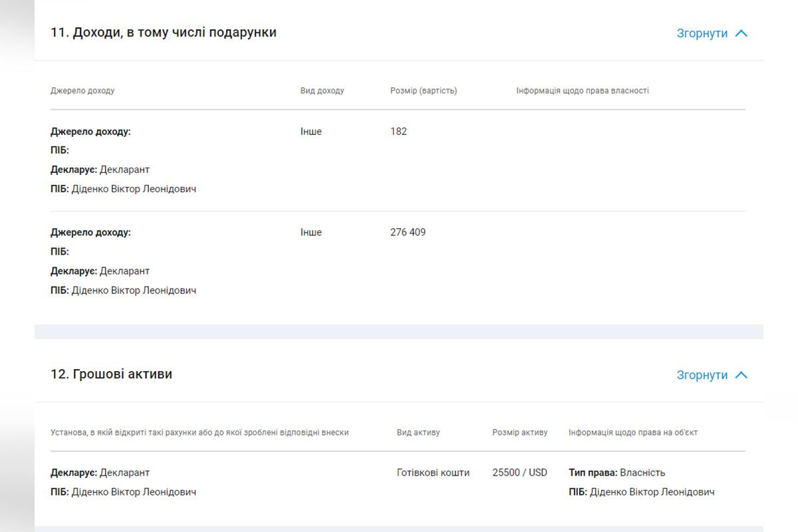Click the '12. Грошові активи' heading
798x532 pixels.
click(111, 374)
